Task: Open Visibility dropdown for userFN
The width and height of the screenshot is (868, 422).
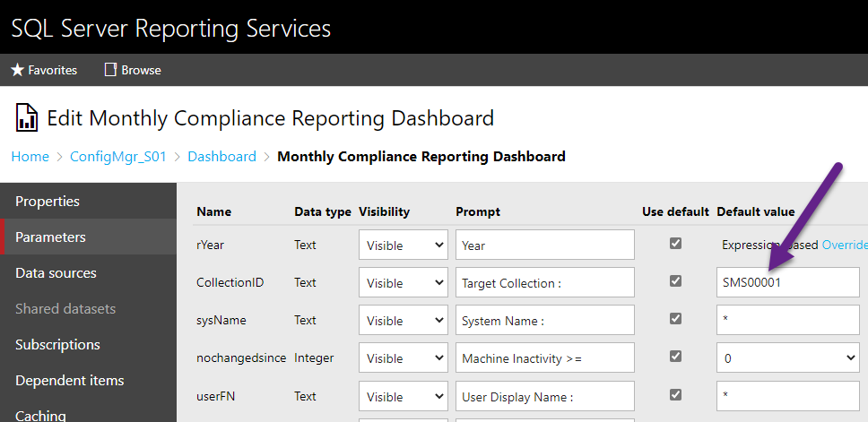Action: coord(404,396)
